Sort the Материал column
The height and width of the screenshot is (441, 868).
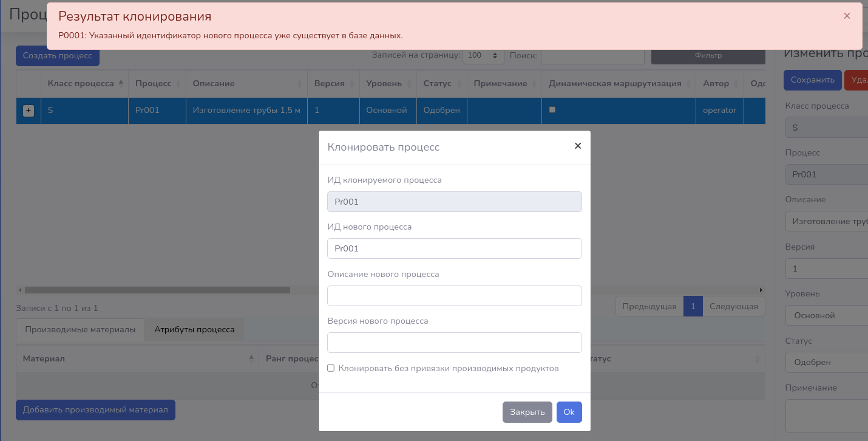pyautogui.click(x=137, y=358)
